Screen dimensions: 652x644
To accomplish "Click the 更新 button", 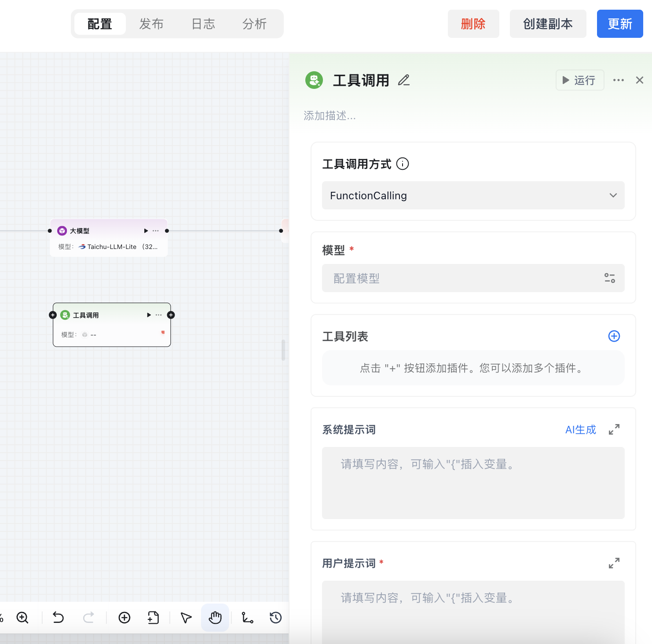I will (620, 24).
